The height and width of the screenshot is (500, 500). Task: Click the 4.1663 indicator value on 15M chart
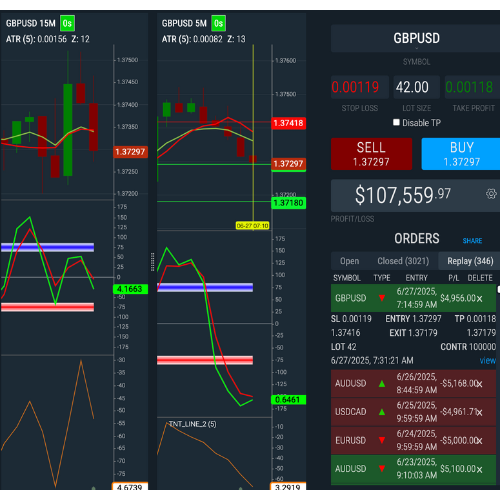click(130, 289)
